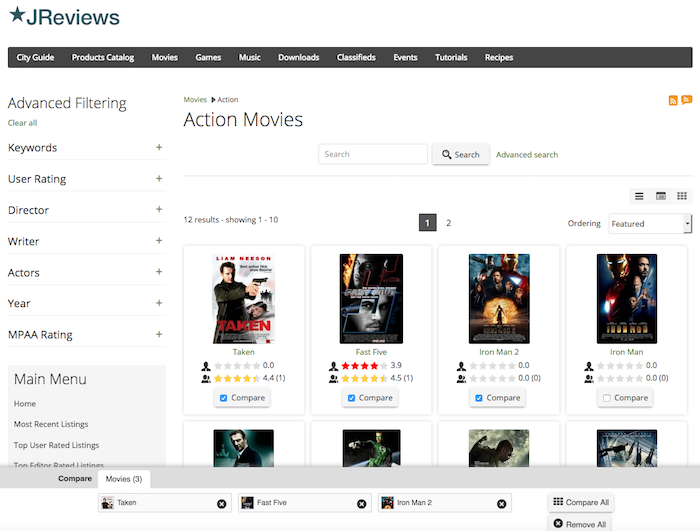
Task: Expand the Keywords filter
Action: [159, 147]
